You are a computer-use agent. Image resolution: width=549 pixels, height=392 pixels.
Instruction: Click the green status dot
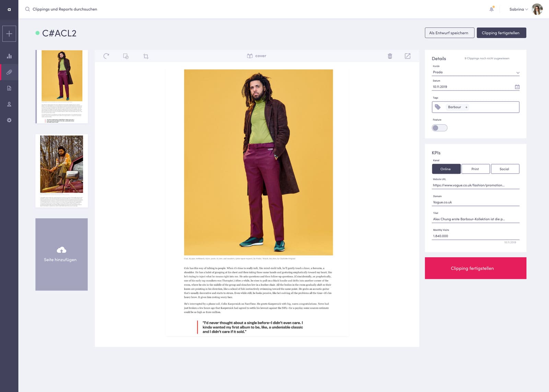[x=37, y=33]
